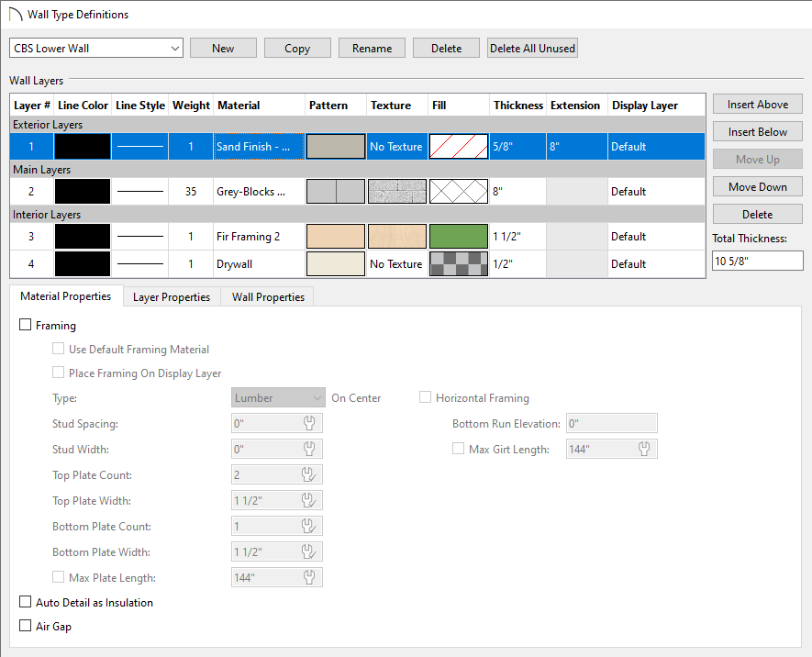Click the wrench icon in Bottom Plate Count field
Viewport: 812px width, 657px height.
308,526
